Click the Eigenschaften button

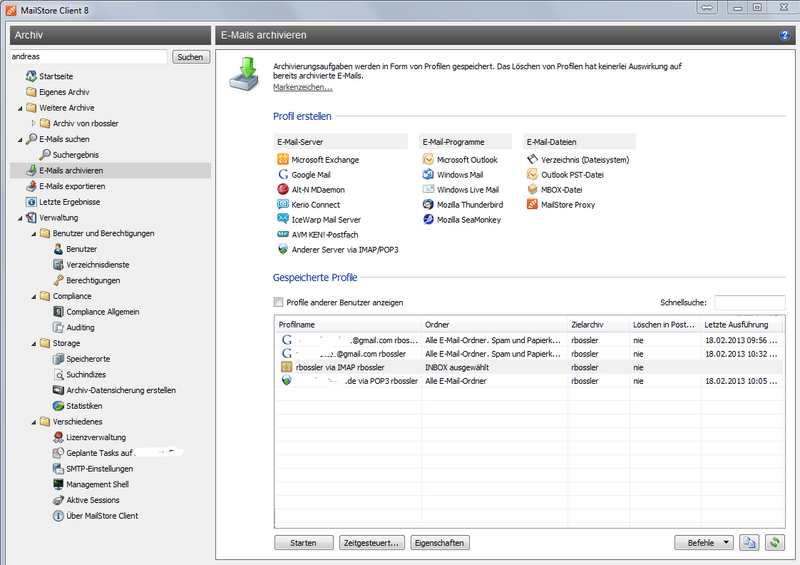coord(439,543)
